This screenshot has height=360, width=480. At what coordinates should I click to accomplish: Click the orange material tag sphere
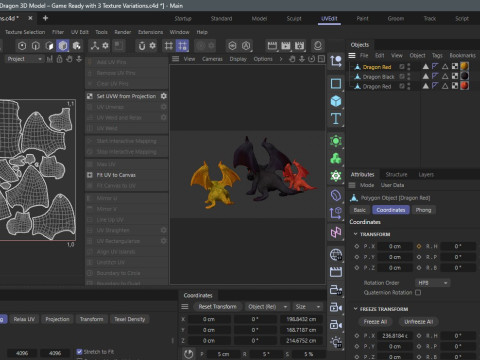464,66
